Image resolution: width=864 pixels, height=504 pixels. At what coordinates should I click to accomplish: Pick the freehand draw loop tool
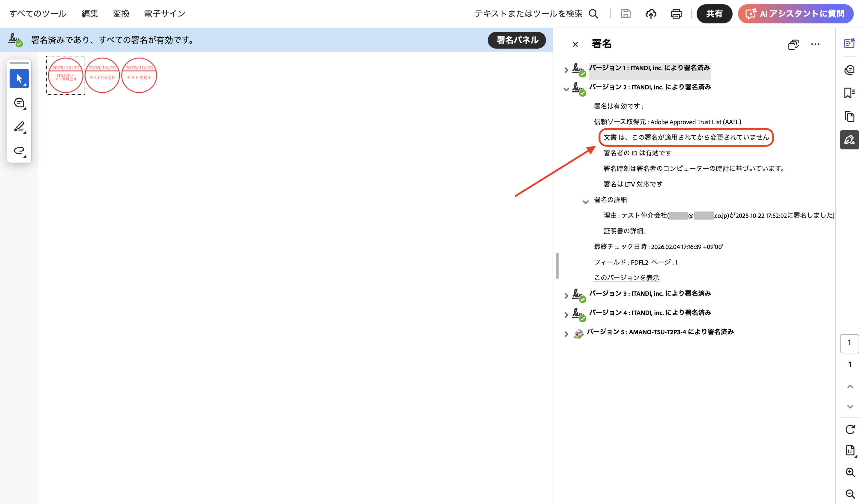pos(19,151)
